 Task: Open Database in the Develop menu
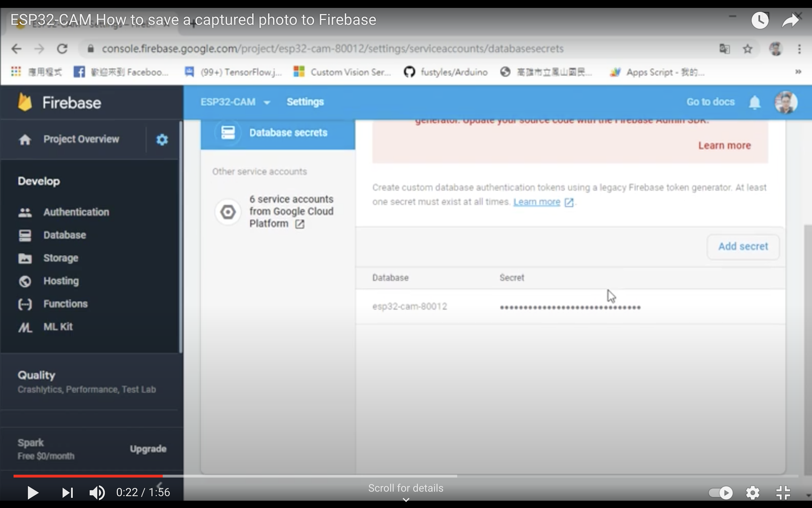(x=52, y=235)
